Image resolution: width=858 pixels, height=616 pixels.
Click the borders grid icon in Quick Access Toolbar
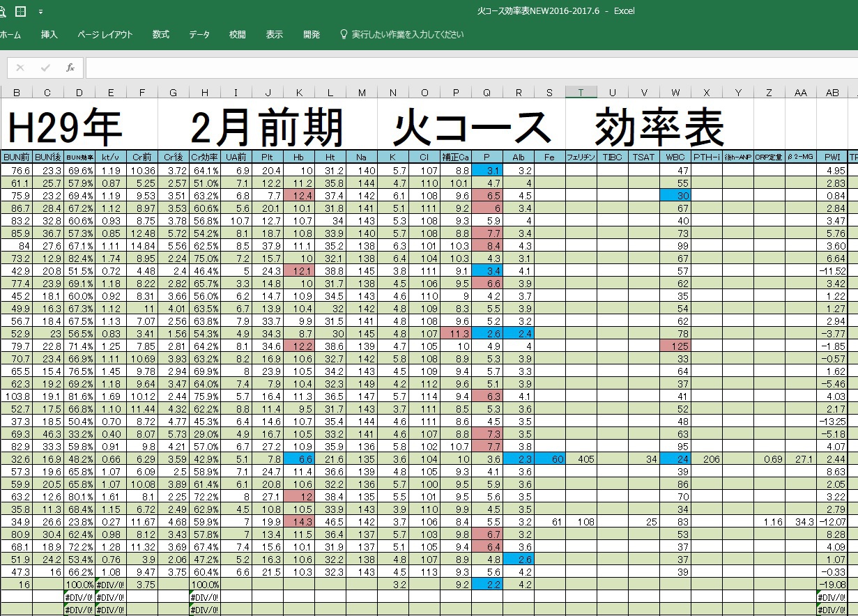[x=20, y=12]
